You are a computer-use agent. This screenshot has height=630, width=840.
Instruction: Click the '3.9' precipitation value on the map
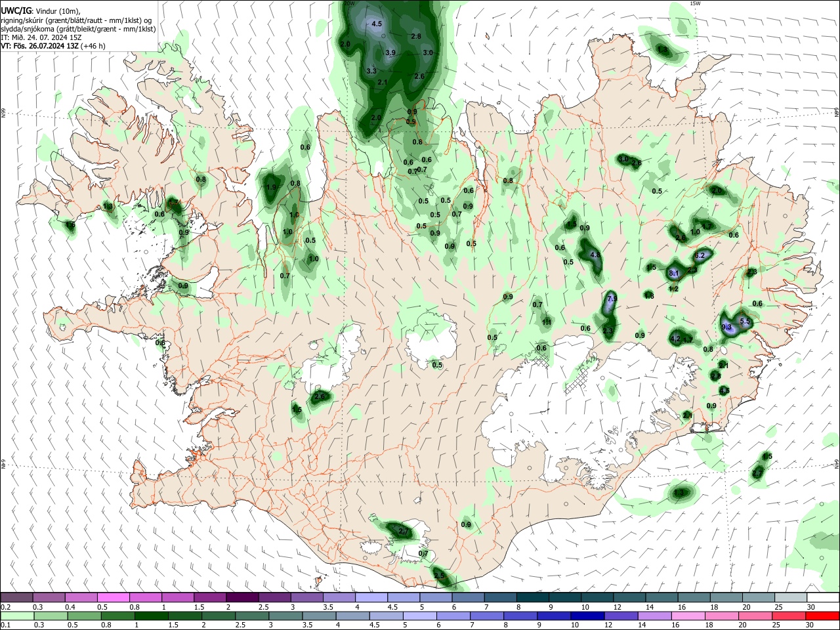click(390, 52)
